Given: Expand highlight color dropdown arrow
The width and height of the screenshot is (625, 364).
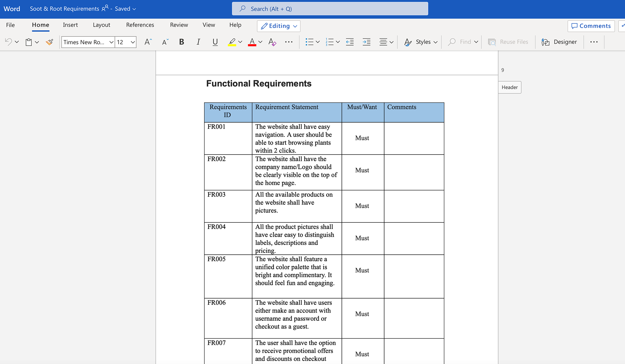Looking at the screenshot, I should point(240,42).
